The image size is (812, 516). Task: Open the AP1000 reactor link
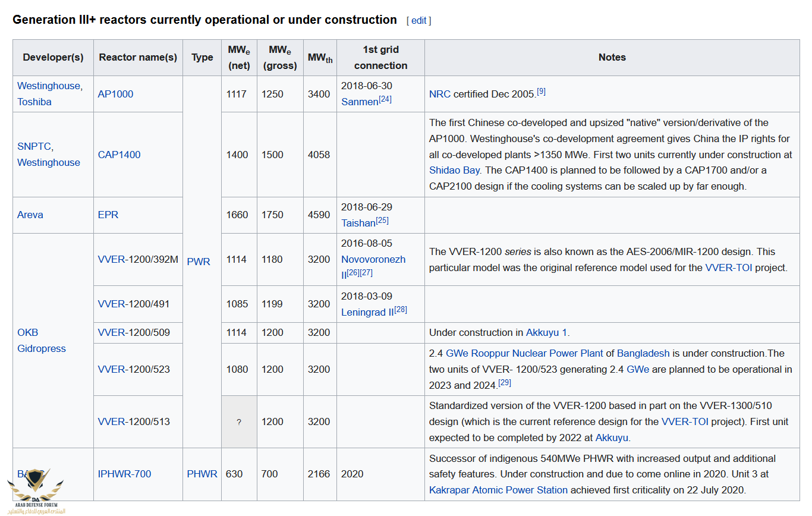(x=115, y=94)
